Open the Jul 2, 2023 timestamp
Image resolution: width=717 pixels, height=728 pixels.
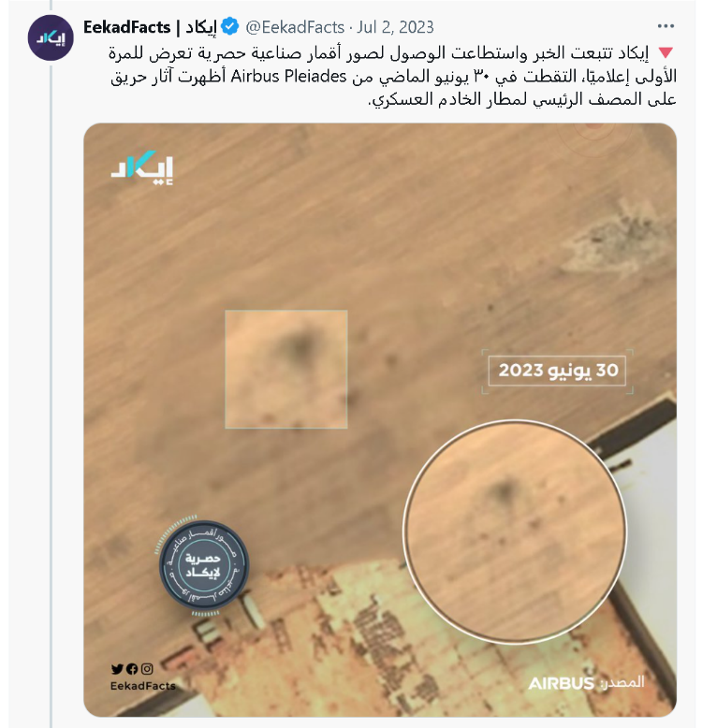[x=395, y=27]
